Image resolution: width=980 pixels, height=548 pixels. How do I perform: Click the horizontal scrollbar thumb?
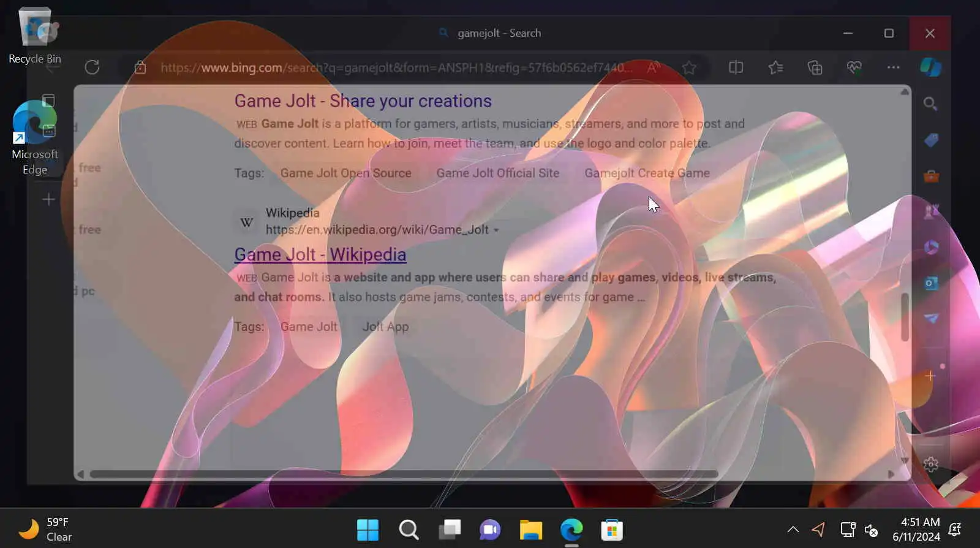[x=404, y=474]
